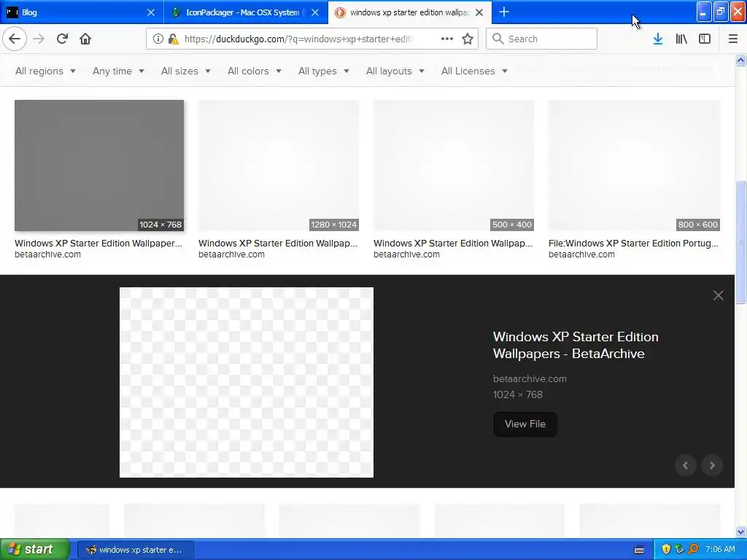The width and height of the screenshot is (747, 560).
Task: Open a new browser tab
Action: (503, 12)
